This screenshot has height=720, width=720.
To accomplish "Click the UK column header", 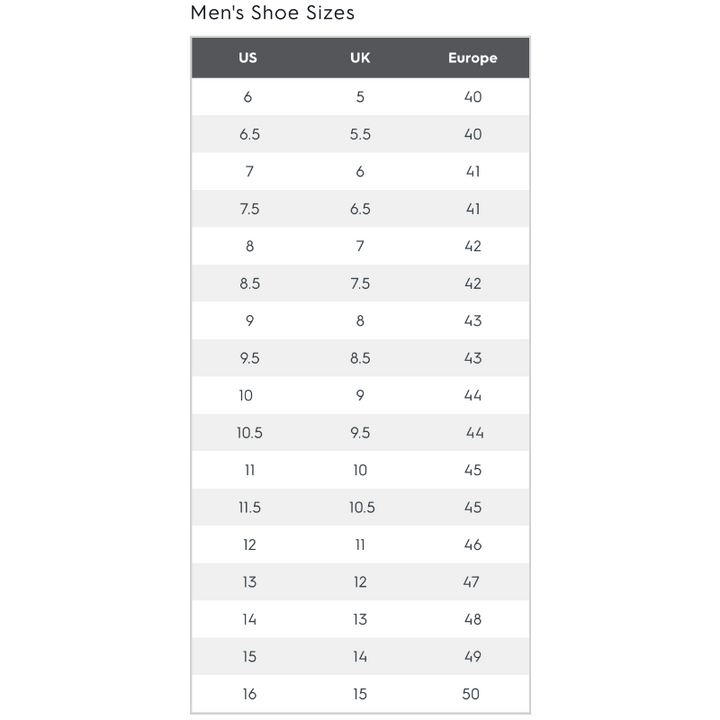I will coord(360,58).
